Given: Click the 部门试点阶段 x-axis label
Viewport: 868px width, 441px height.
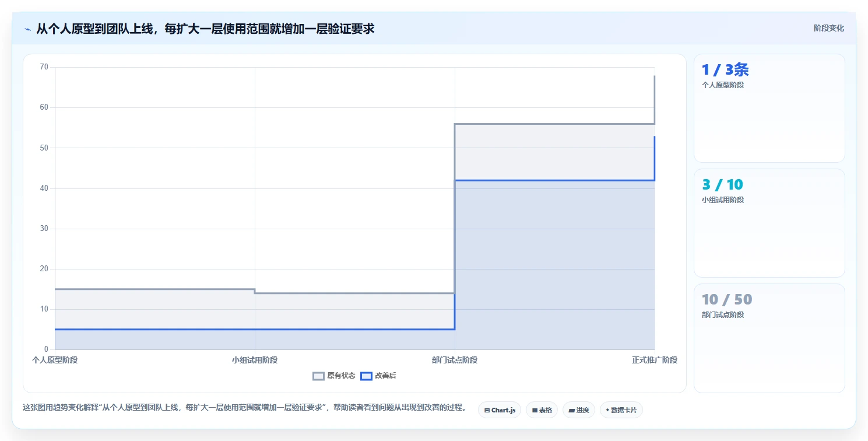Looking at the screenshot, I should coord(455,360).
